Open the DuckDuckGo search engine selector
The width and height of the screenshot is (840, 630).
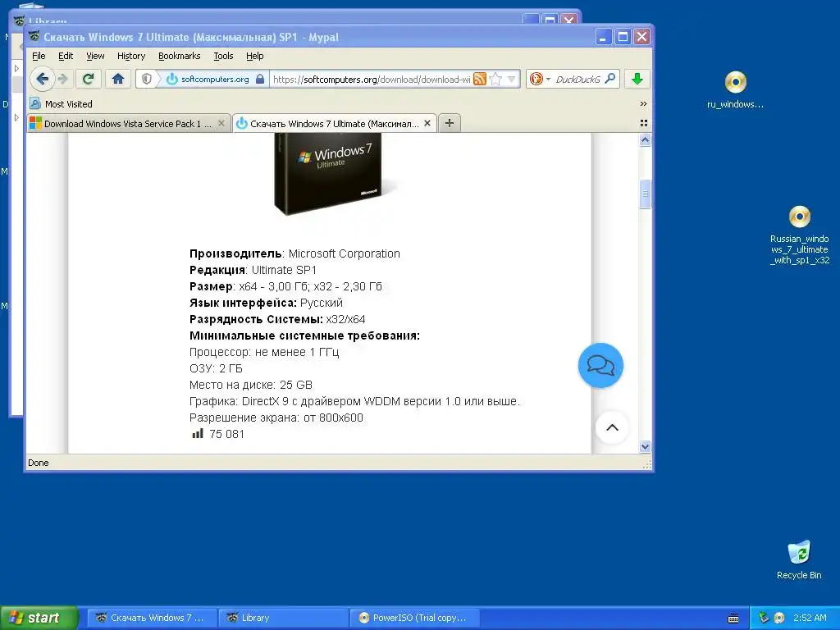pos(540,80)
